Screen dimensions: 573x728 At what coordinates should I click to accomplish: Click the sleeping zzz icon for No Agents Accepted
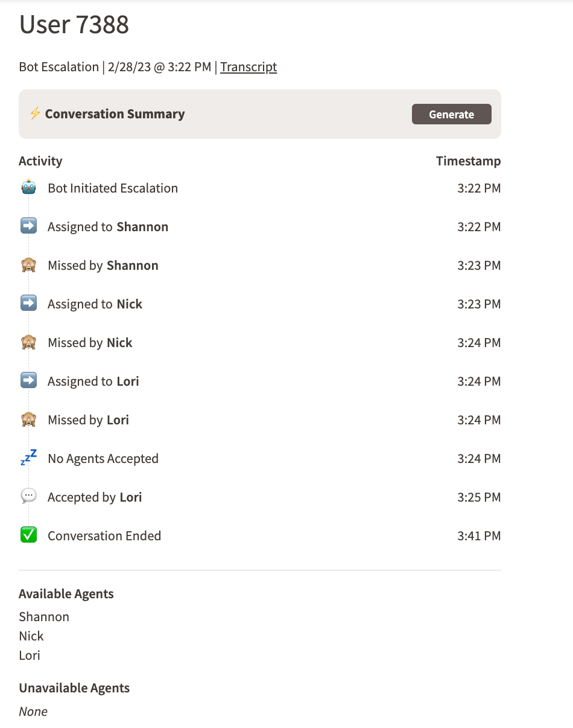pyautogui.click(x=28, y=458)
